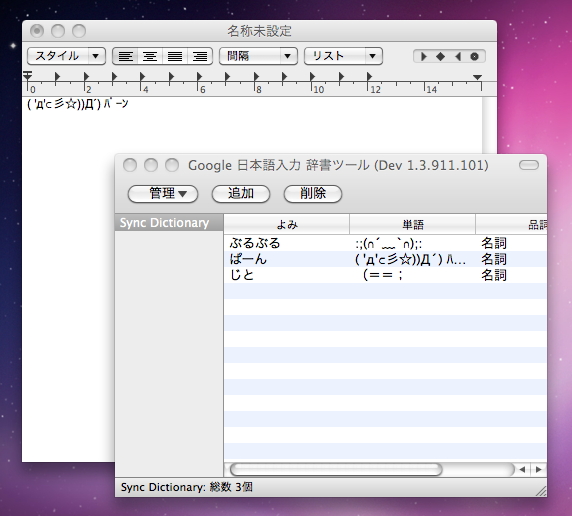Align text left in the TextEdit toolbar
Image resolution: width=572 pixels, height=516 pixels.
pyautogui.click(x=125, y=56)
